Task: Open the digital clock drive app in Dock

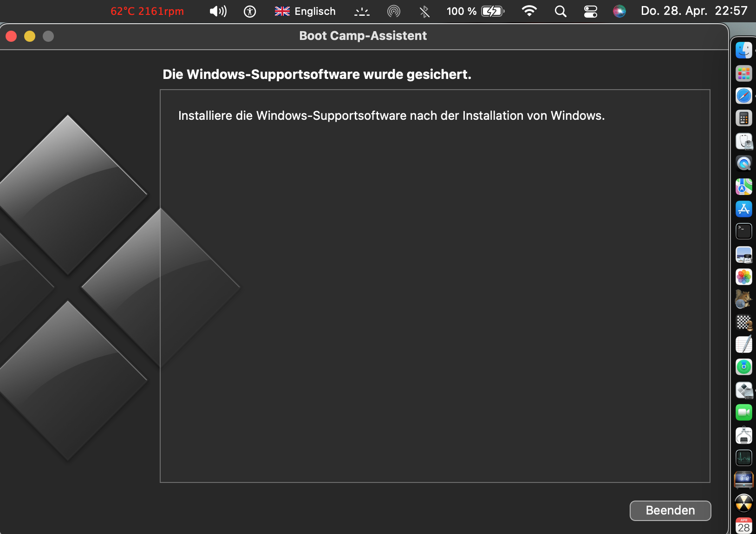Action: coord(744,480)
